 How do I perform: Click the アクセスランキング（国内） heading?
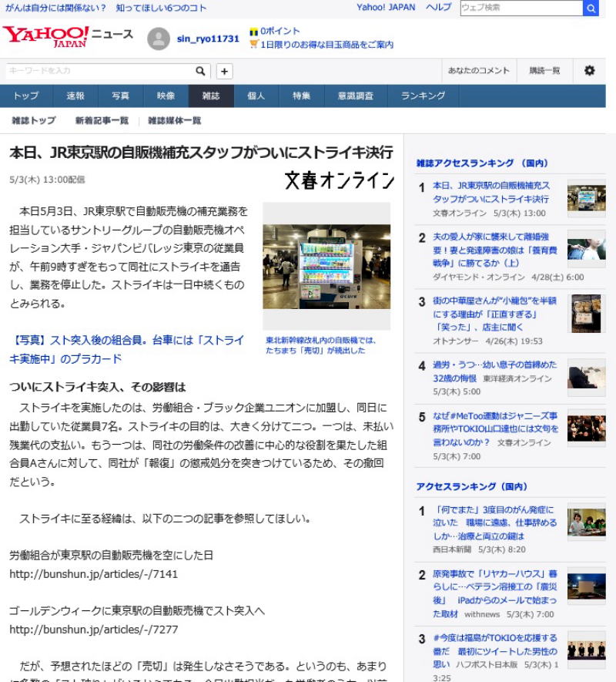(471, 487)
